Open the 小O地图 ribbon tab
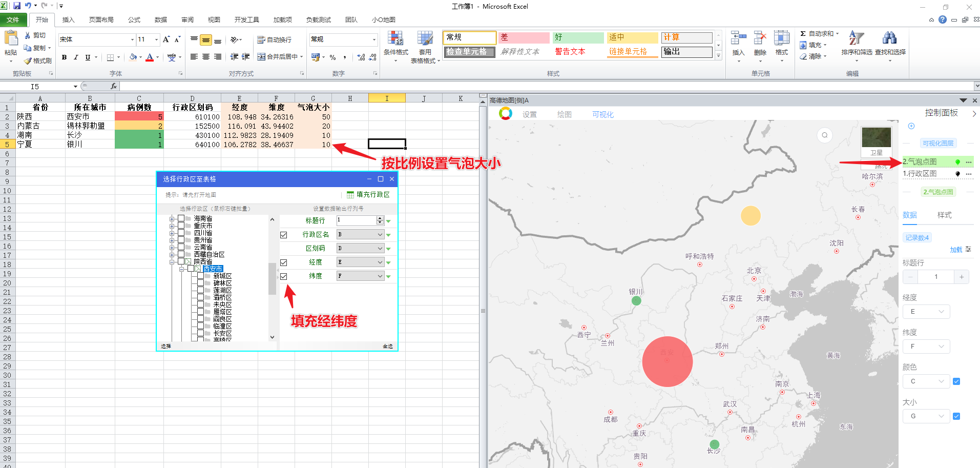This screenshot has height=468, width=980. coord(383,20)
